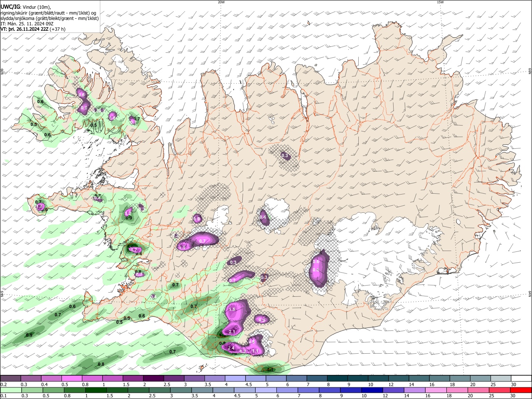
Task: Click the "1.6" snowfall value label
Action: click(x=232, y=310)
